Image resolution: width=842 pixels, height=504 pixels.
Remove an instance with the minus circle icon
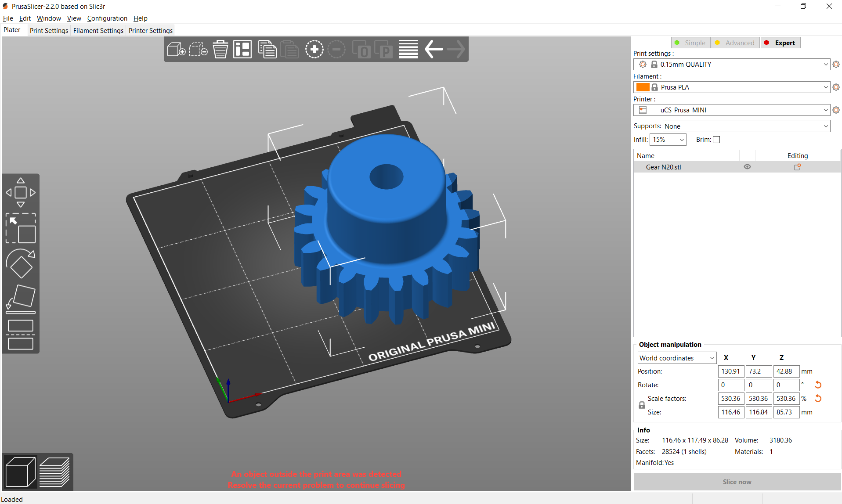coord(336,49)
